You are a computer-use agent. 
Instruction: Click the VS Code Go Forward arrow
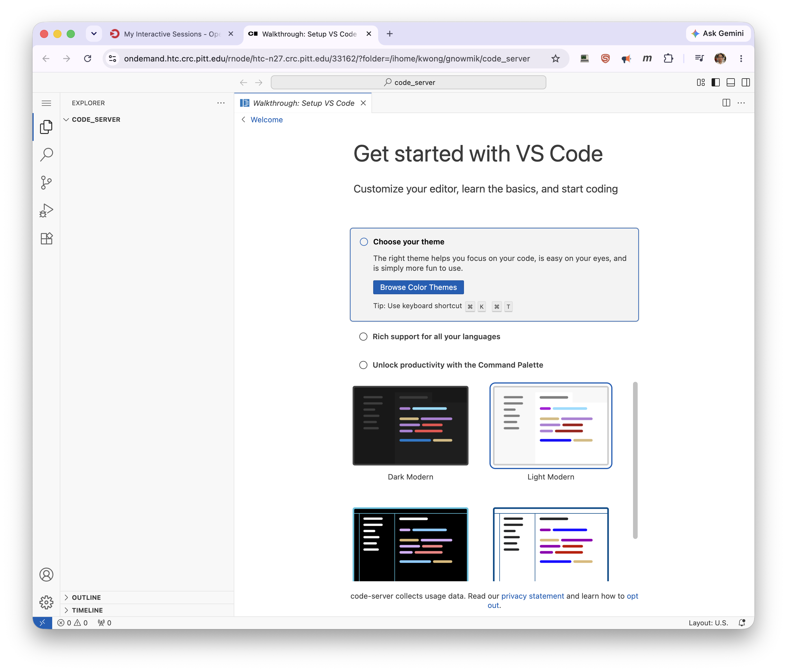pyautogui.click(x=259, y=82)
